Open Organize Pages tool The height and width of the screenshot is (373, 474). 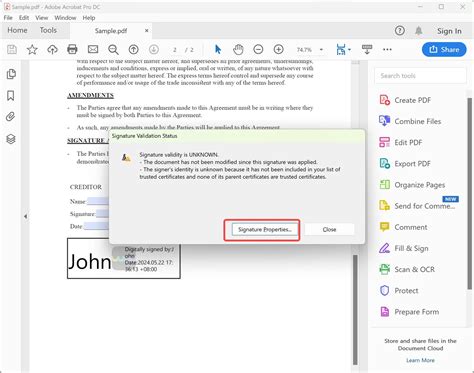click(x=412, y=185)
